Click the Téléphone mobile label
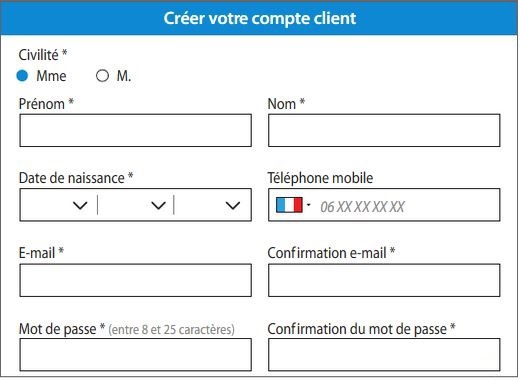 [x=320, y=178]
